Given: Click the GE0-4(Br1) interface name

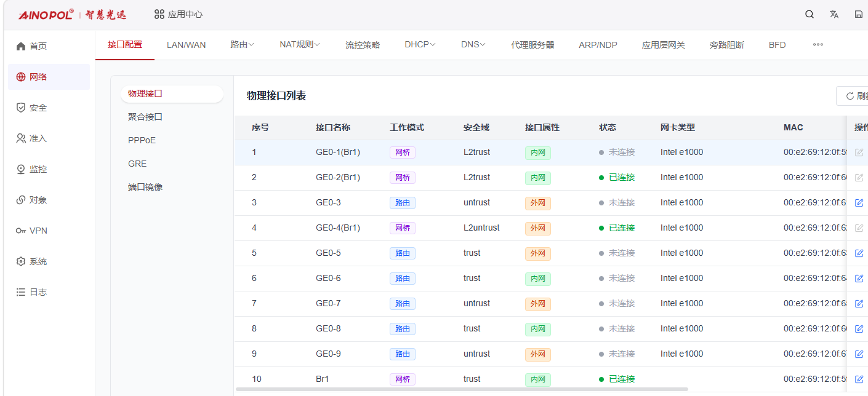Looking at the screenshot, I should click(338, 228).
